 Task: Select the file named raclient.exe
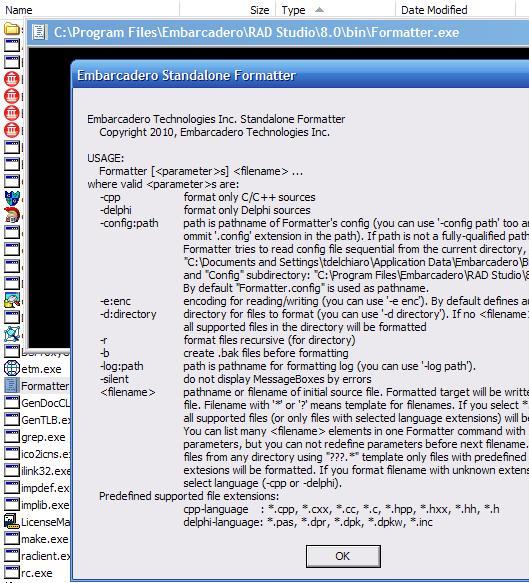46,556
